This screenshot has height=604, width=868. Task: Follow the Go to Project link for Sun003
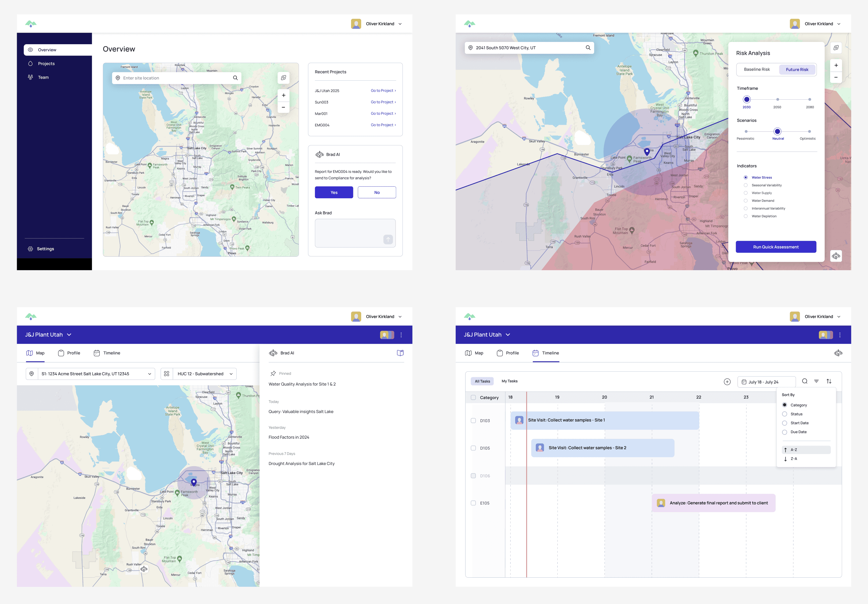(x=383, y=102)
